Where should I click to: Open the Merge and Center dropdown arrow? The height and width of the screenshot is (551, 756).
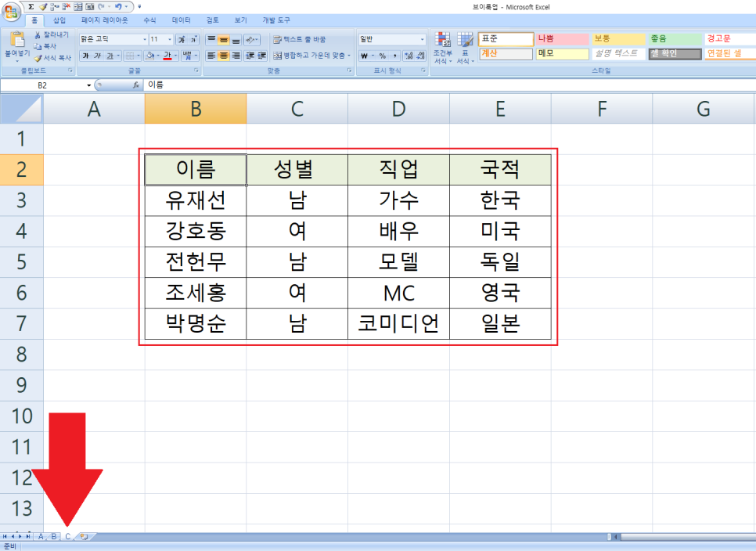click(349, 56)
